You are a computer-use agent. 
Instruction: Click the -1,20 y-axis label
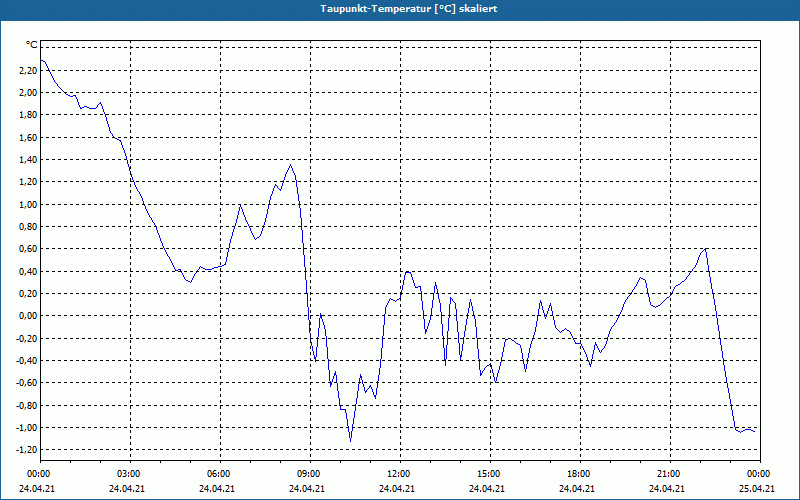27,449
